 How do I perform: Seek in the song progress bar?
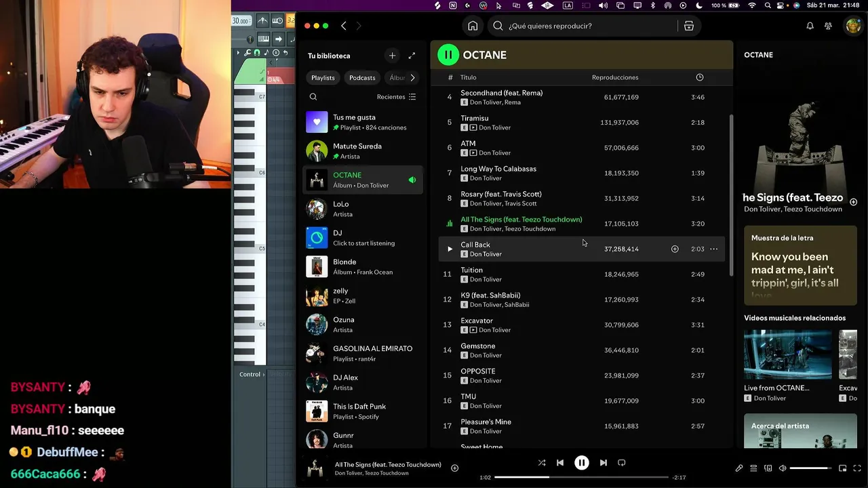pos(581,477)
